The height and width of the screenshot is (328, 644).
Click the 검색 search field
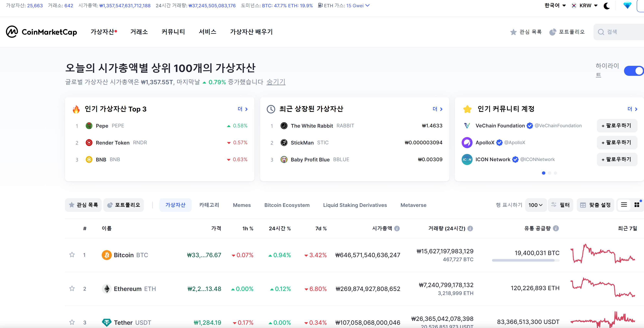point(620,32)
